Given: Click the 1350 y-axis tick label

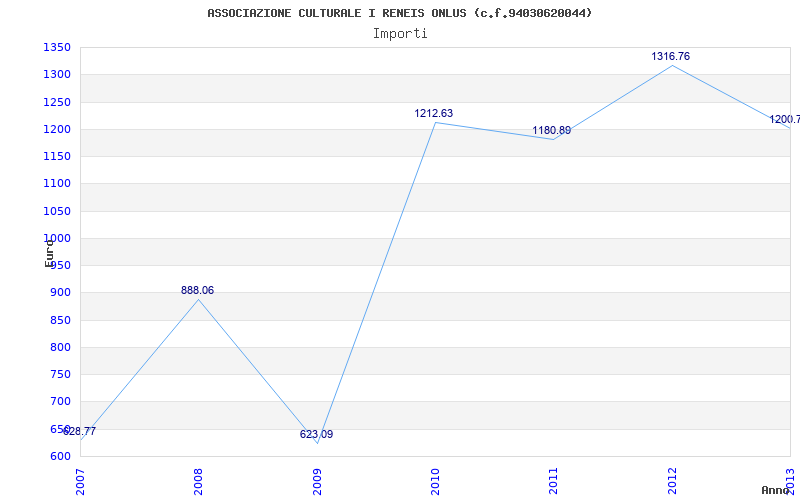Looking at the screenshot, I should tap(56, 48).
